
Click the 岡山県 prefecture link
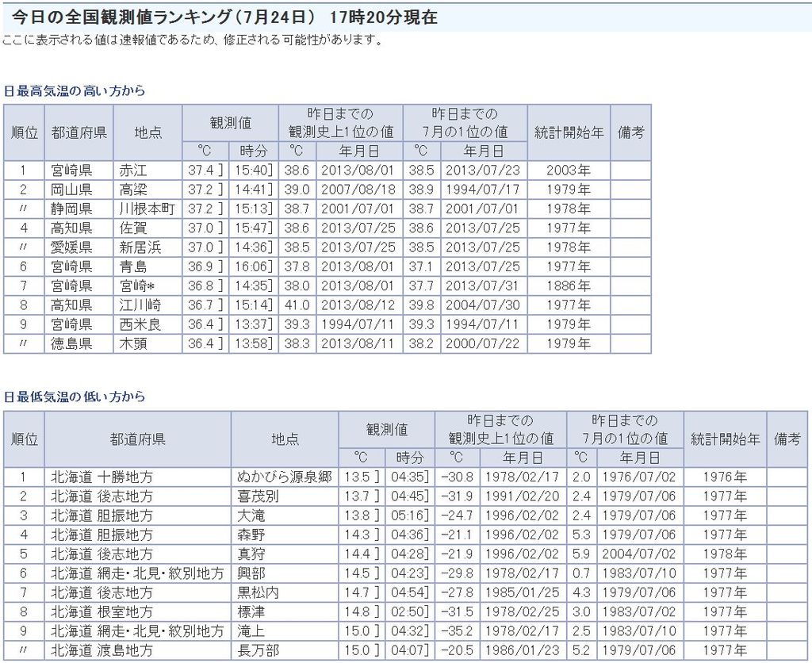click(x=71, y=190)
